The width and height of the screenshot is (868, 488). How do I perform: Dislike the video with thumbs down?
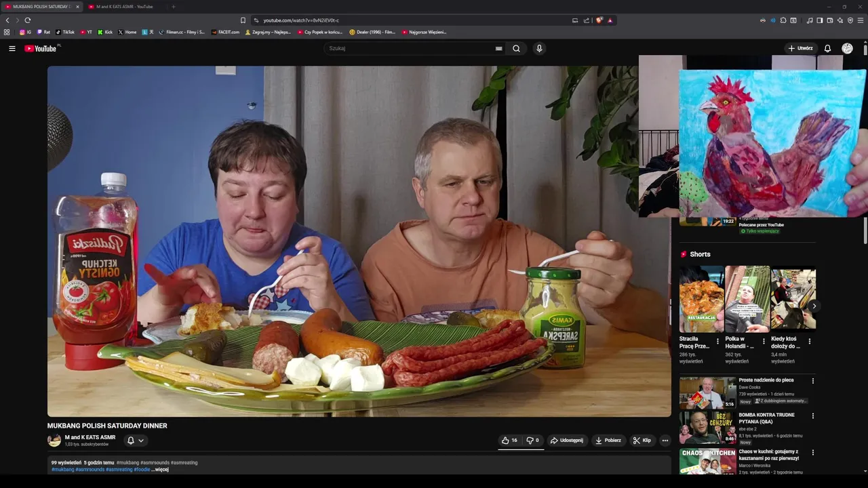pos(533,441)
